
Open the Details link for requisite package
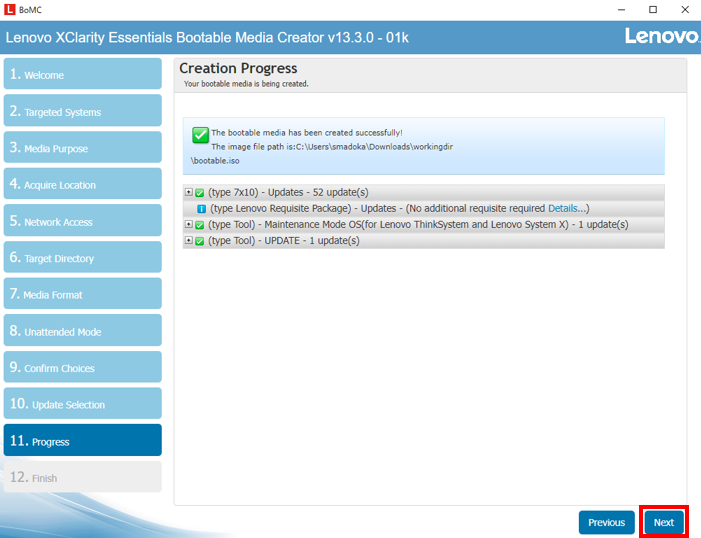pyautogui.click(x=565, y=208)
